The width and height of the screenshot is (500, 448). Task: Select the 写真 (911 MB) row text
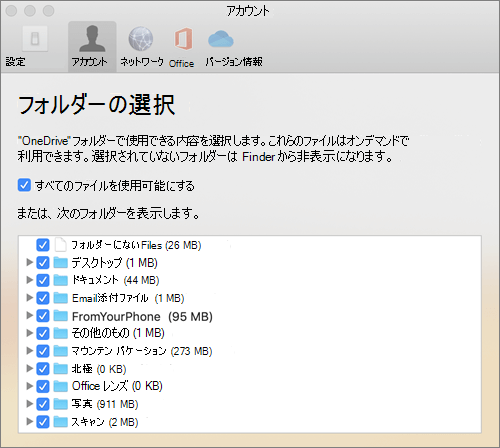coord(105,404)
